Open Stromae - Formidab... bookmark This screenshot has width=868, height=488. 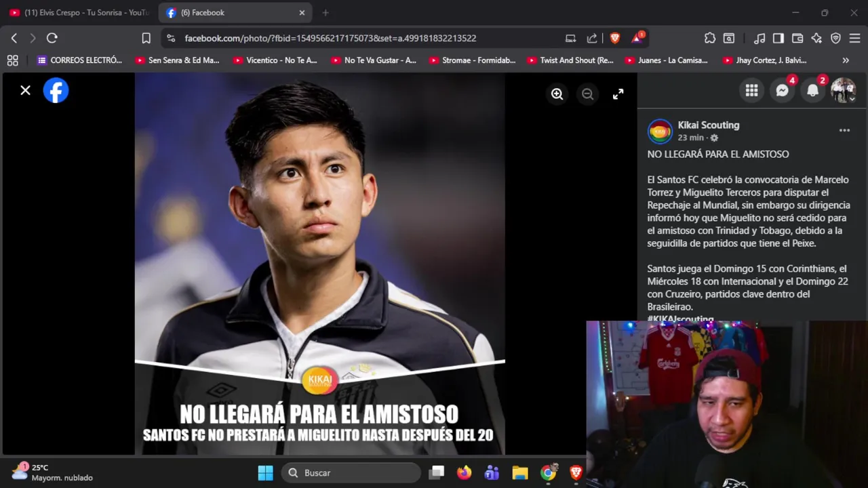tap(471, 60)
